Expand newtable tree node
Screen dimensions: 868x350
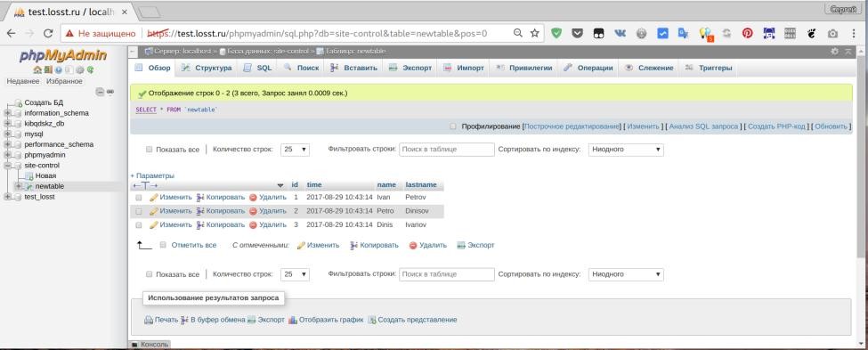pyautogui.click(x=18, y=186)
